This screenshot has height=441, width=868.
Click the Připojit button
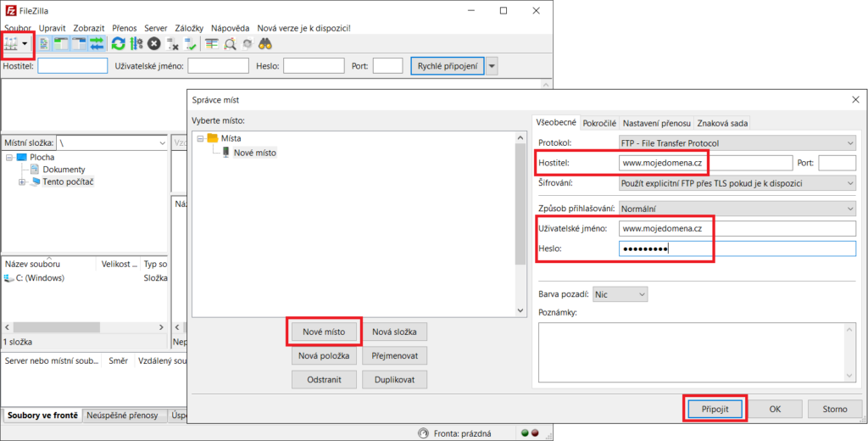(x=715, y=410)
